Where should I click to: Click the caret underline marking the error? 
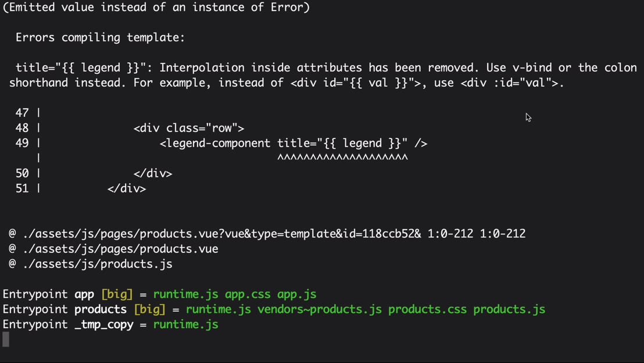(342, 158)
